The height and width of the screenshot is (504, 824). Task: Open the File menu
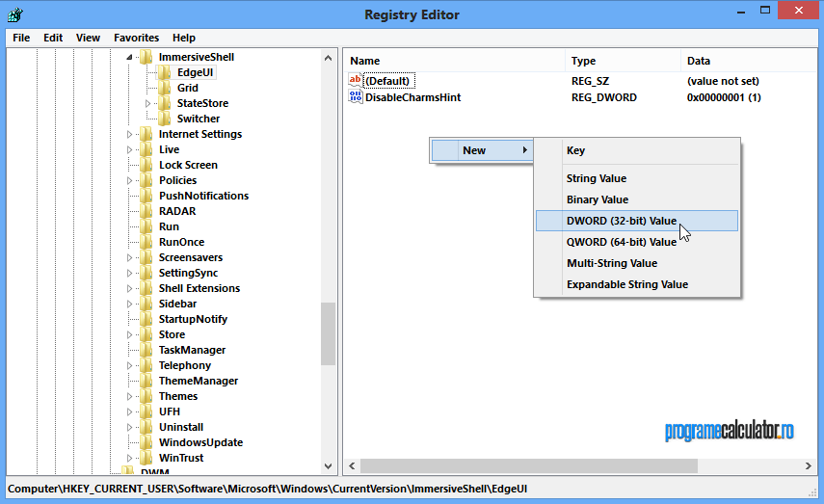click(x=21, y=38)
